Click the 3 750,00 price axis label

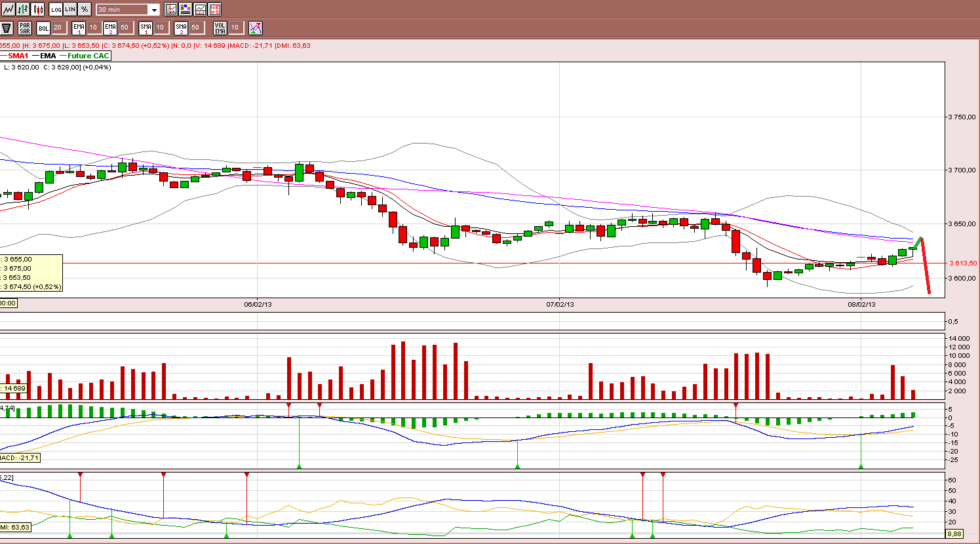pyautogui.click(x=962, y=117)
